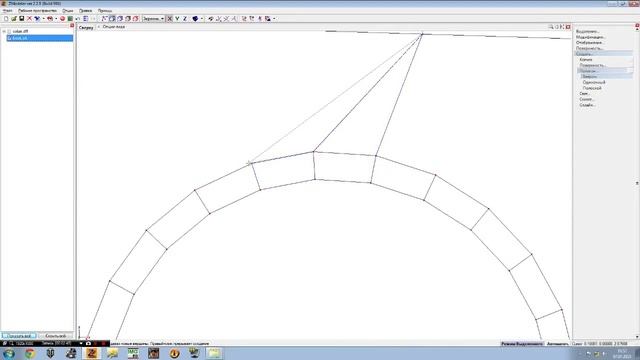Click the X axis toggle
This screenshot has height=360, width=640.
(x=169, y=19)
